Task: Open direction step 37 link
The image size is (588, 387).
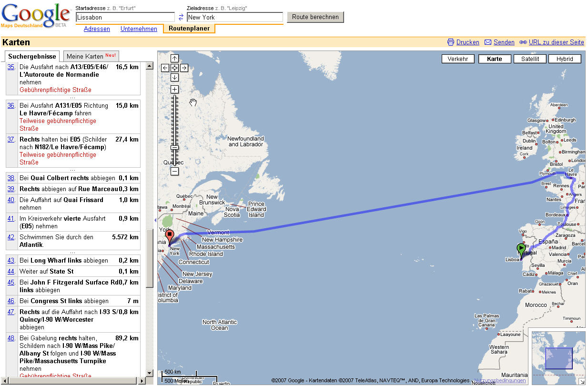Action: (x=11, y=140)
